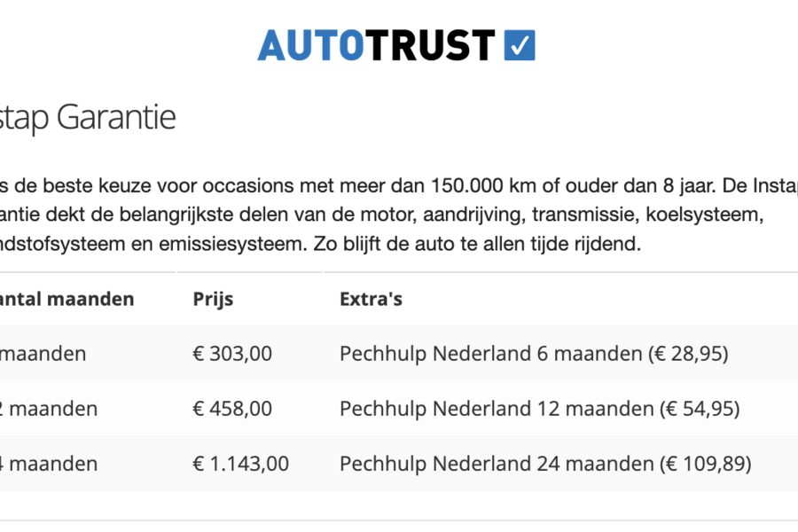The image size is (798, 532).
Task: Select Pechhulp Nederland 24 maanden extra
Action: [x=545, y=463]
